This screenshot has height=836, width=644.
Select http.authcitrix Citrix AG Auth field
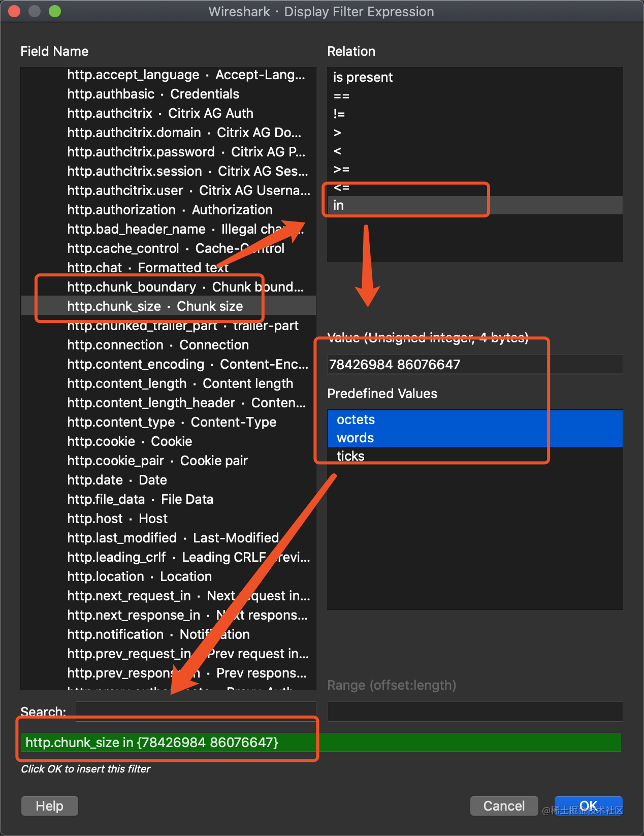tap(168, 113)
